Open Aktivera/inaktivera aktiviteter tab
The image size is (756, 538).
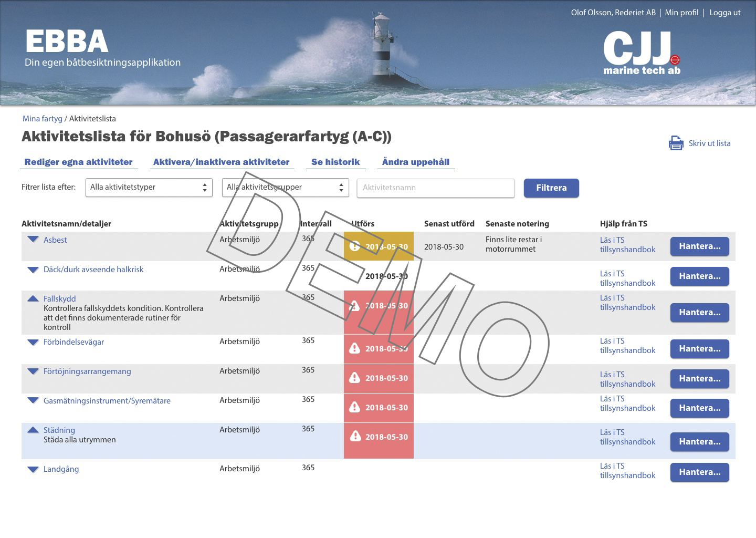coord(221,162)
